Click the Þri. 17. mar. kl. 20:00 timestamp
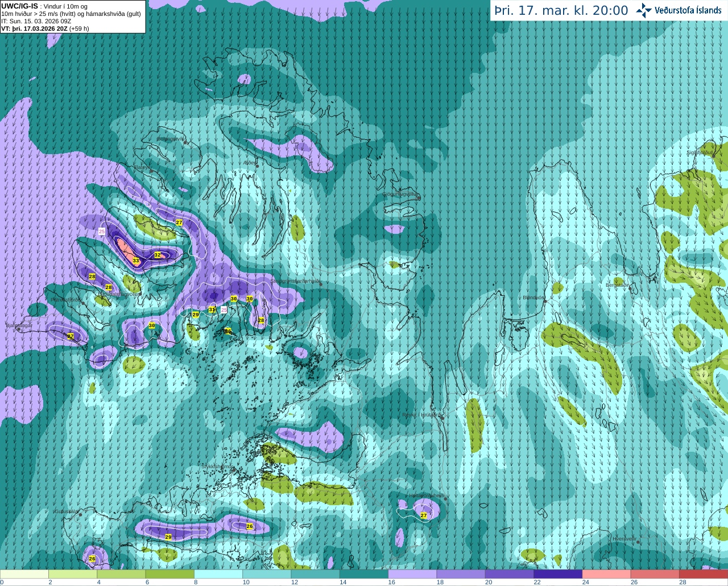Image resolution: width=728 pixels, height=586 pixels. (561, 10)
